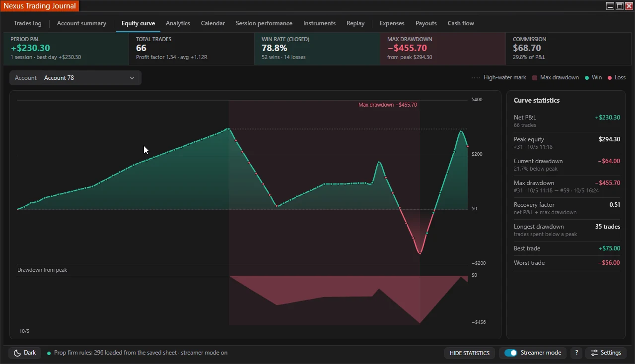The height and width of the screenshot is (364, 635).
Task: Click 'Profit factor 1.34 · avg +1.12R' text
Action: tap(172, 58)
